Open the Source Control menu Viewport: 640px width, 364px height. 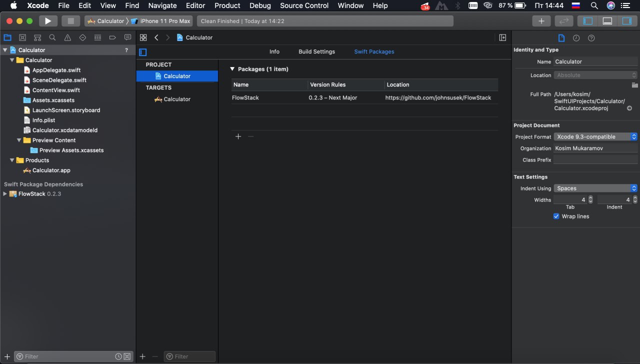tap(304, 5)
